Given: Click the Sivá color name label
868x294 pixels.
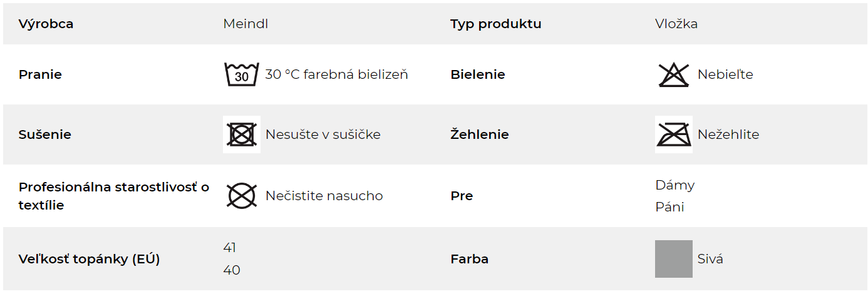Looking at the screenshot, I should click(x=710, y=259).
